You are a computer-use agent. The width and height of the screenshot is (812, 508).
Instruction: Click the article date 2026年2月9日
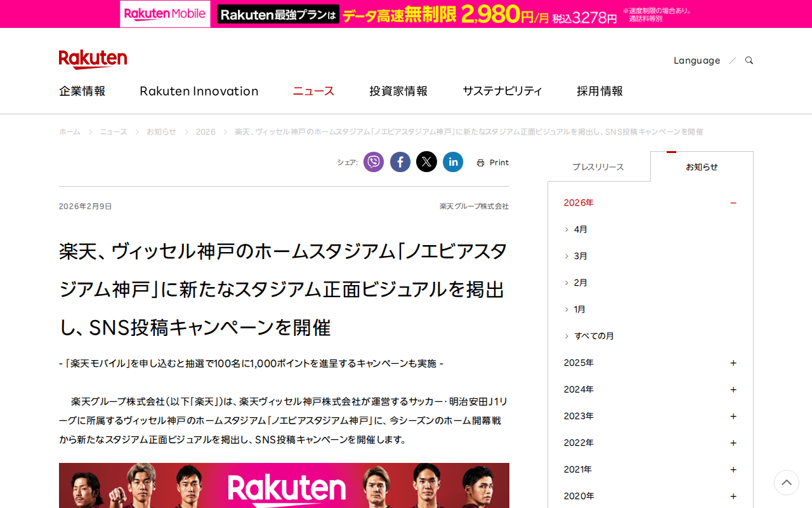[x=86, y=206]
